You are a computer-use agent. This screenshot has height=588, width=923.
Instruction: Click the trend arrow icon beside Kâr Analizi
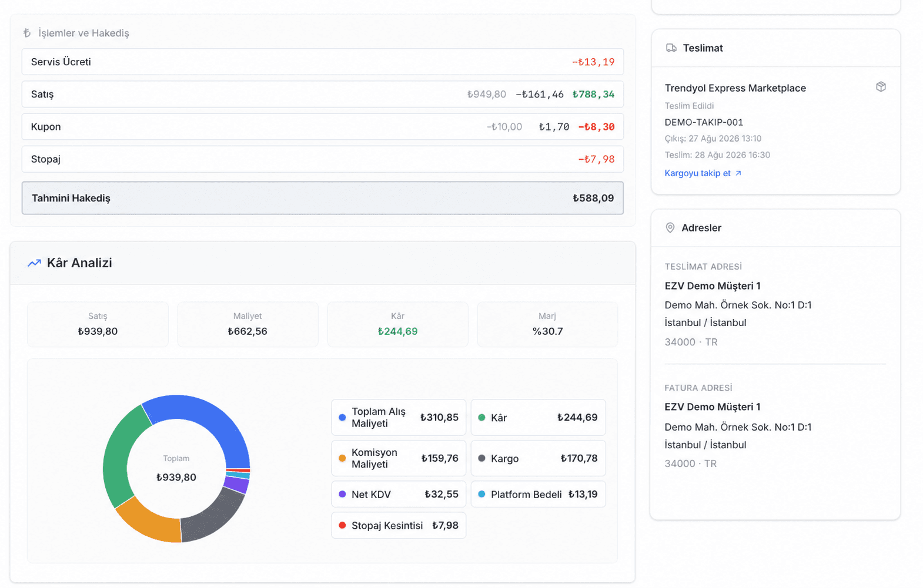point(34,263)
